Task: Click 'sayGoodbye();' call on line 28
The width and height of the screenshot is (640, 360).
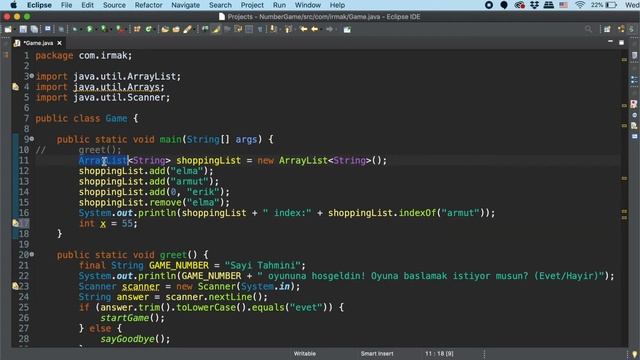Action: (x=135, y=339)
